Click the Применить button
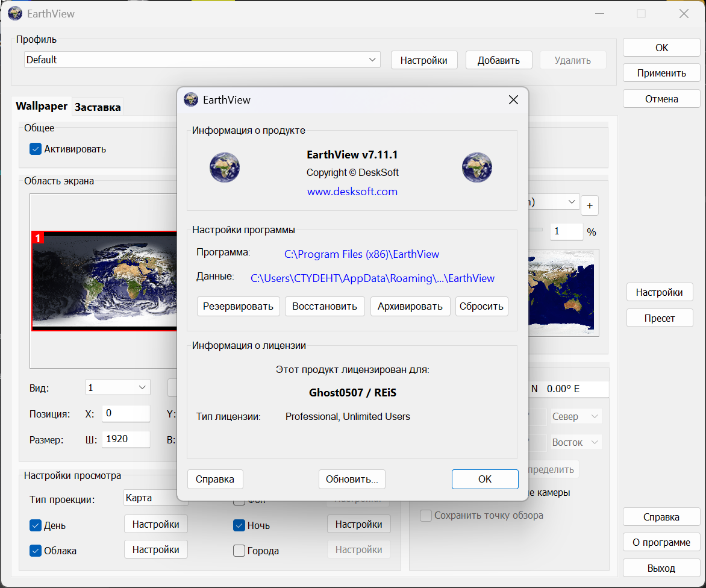Image resolution: width=706 pixels, height=588 pixels. [x=661, y=73]
